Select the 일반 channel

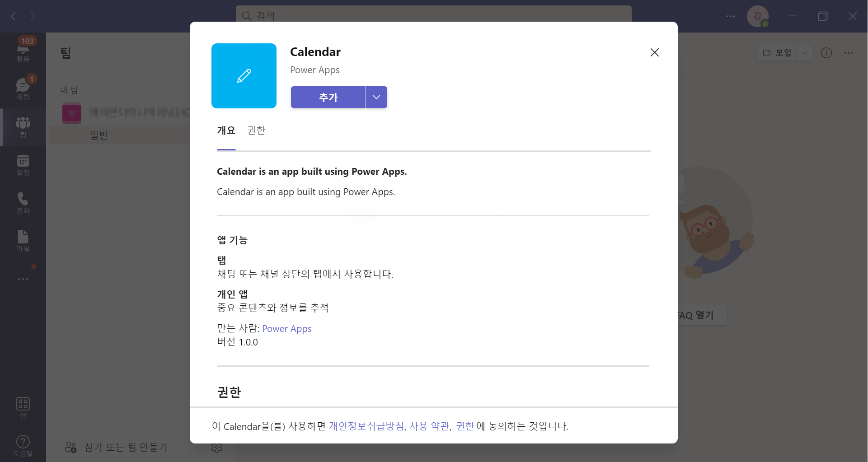(99, 135)
